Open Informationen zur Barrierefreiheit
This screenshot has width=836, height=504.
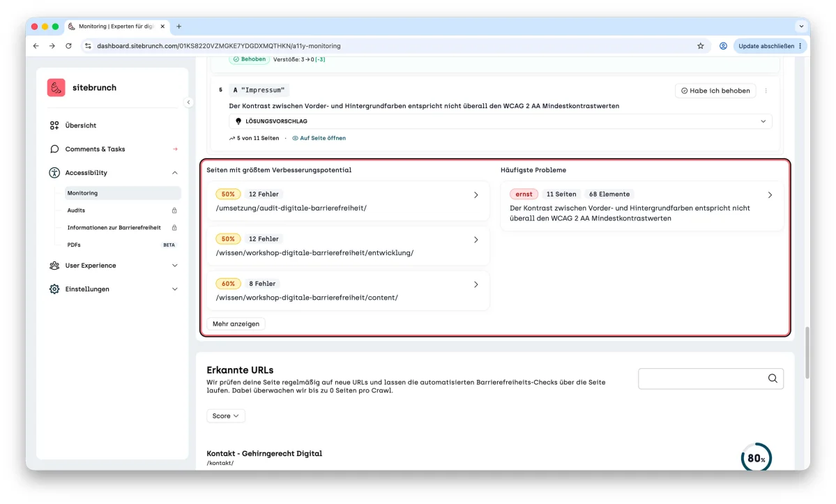pyautogui.click(x=114, y=227)
